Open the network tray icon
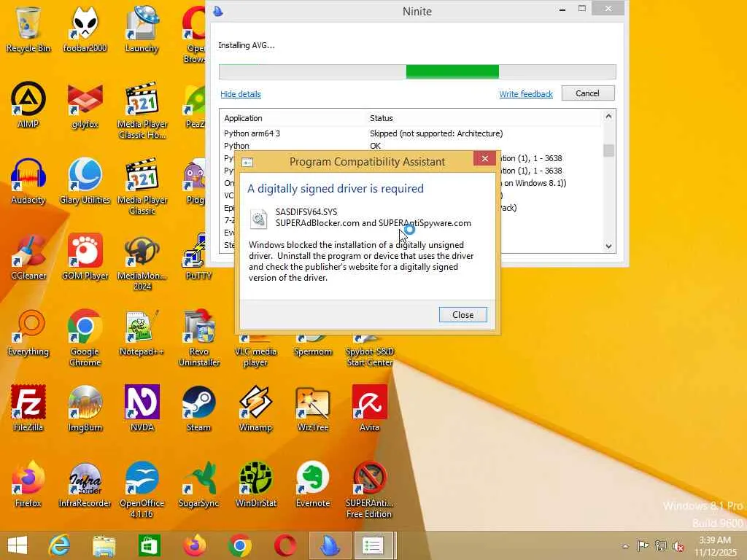The image size is (747, 560). [x=660, y=545]
